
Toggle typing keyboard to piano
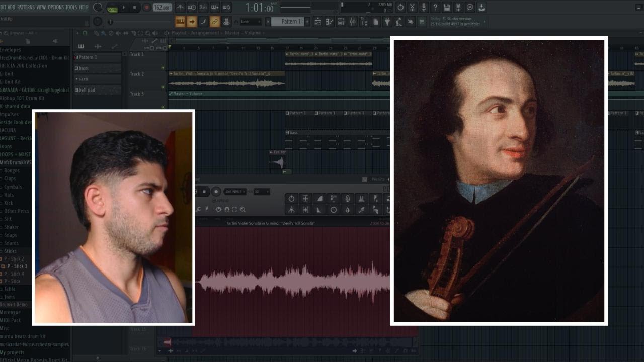coord(180,22)
